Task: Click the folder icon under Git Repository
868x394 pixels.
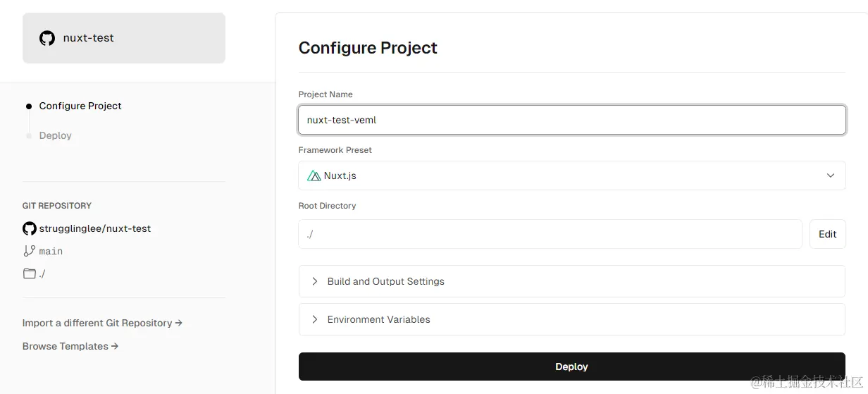Action: tap(29, 273)
